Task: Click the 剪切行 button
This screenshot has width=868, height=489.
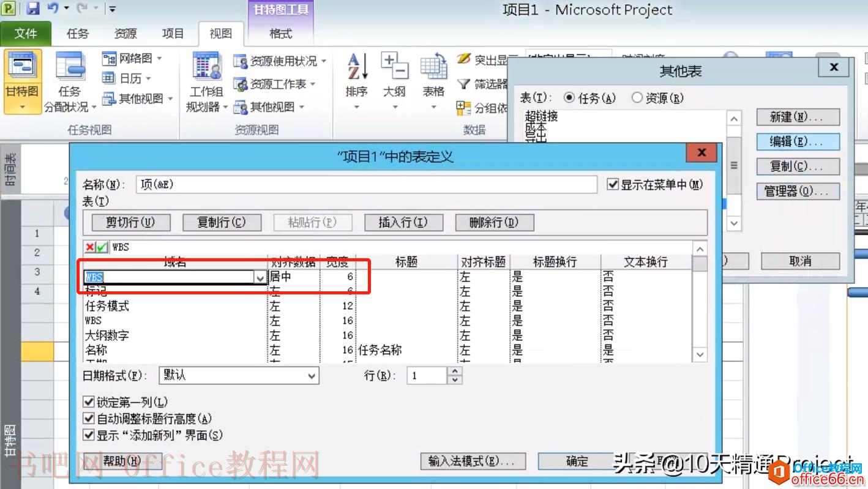Action: (x=130, y=222)
